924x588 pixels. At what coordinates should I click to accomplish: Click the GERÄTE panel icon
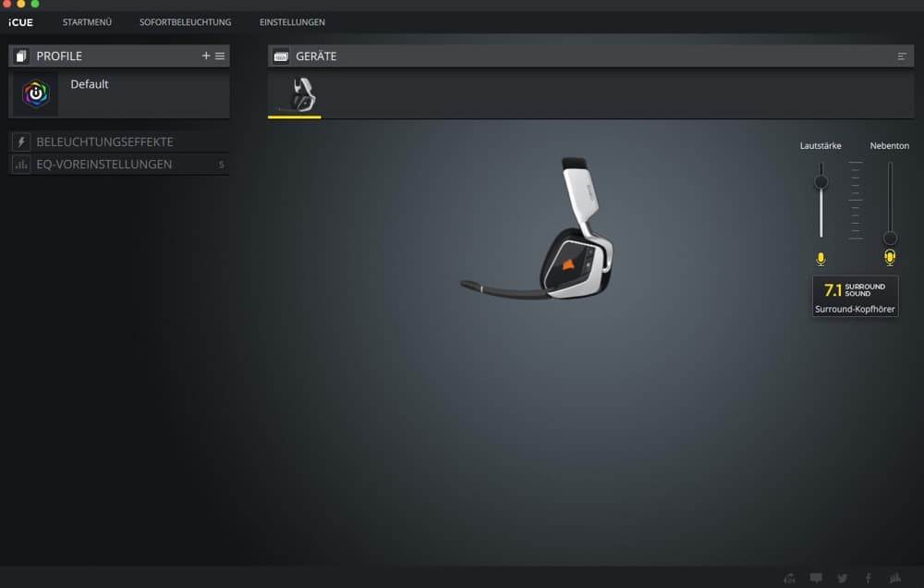tap(281, 56)
